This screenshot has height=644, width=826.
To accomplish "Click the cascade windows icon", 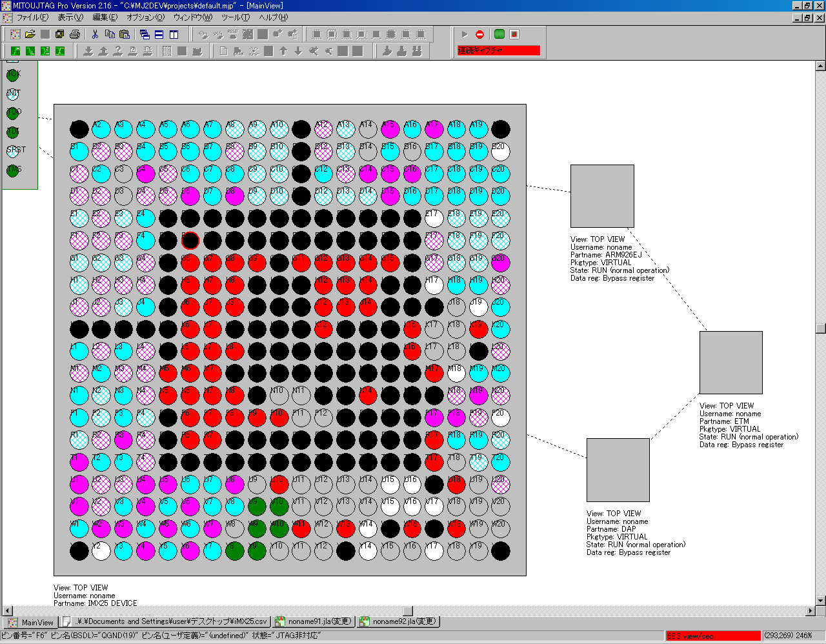I will pyautogui.click(x=145, y=34).
